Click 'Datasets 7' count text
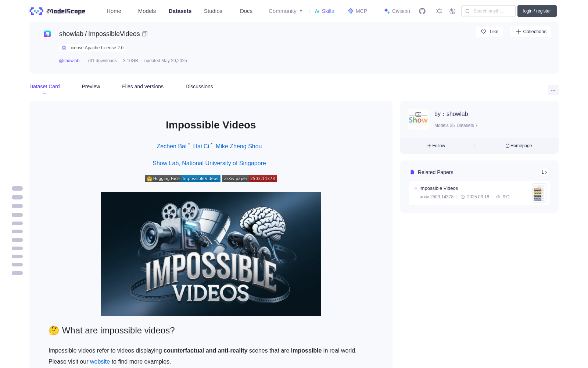The height and width of the screenshot is (368, 588). (x=467, y=125)
